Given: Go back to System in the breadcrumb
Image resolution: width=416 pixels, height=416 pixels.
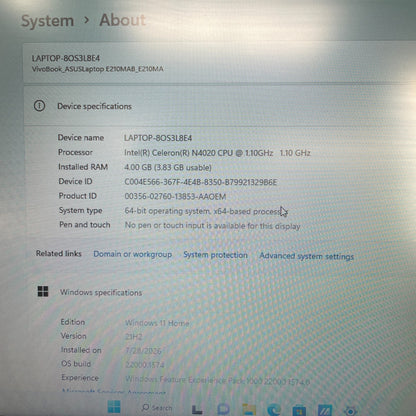Looking at the screenshot, I should [47, 21].
